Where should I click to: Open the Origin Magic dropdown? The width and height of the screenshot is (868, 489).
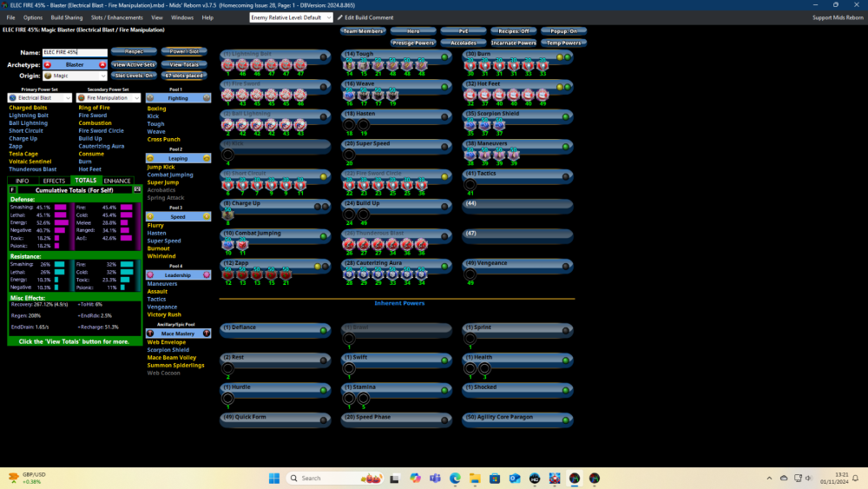coord(75,76)
